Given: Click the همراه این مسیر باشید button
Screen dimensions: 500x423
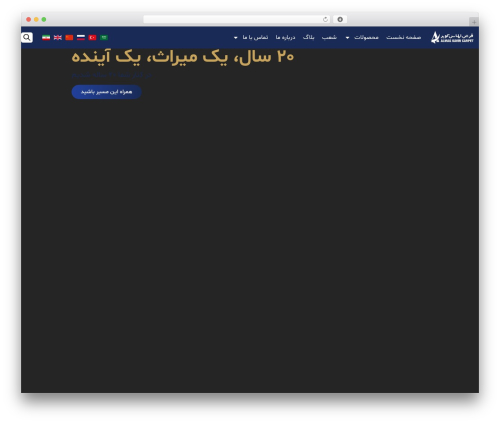Looking at the screenshot, I should coord(107,92).
